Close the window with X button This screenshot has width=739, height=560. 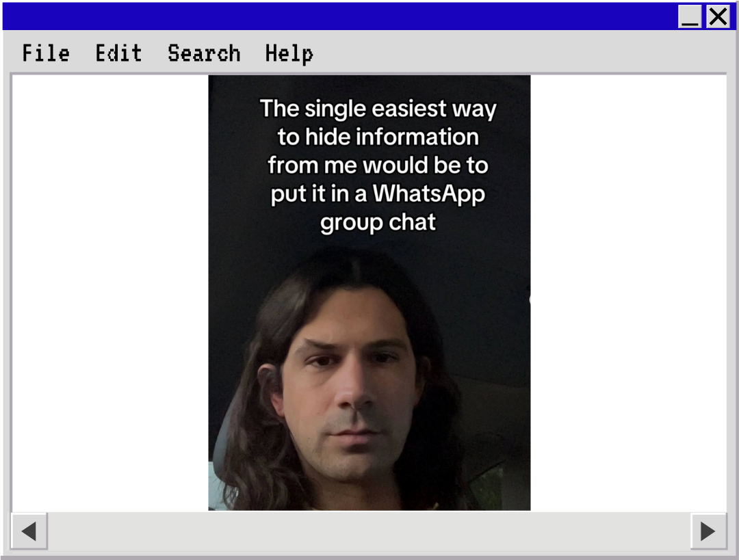[718, 16]
